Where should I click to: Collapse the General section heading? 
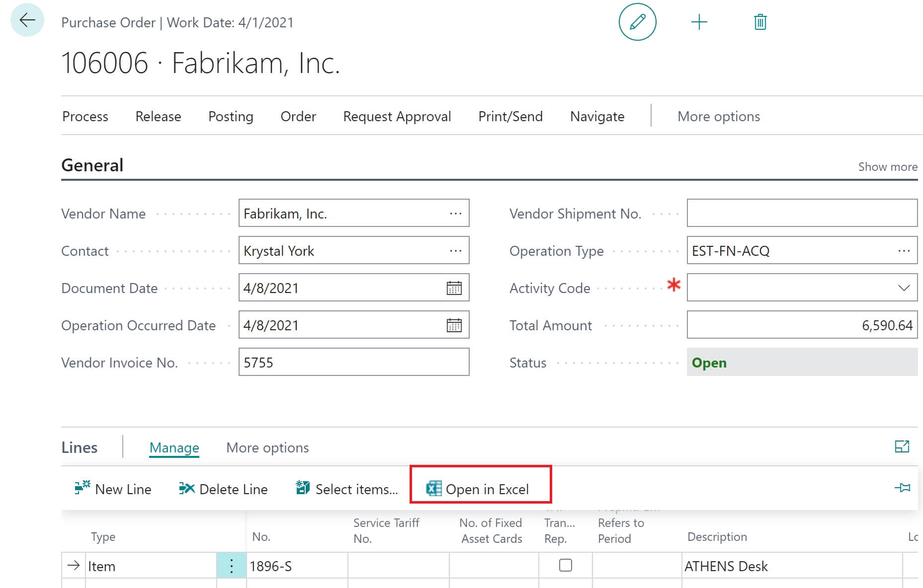pyautogui.click(x=92, y=165)
